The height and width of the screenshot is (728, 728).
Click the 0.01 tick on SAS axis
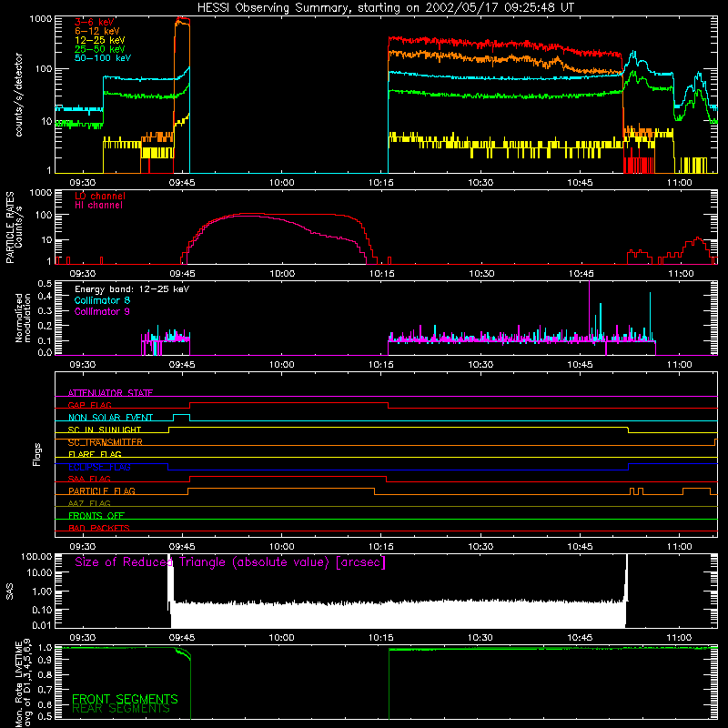pos(42,625)
